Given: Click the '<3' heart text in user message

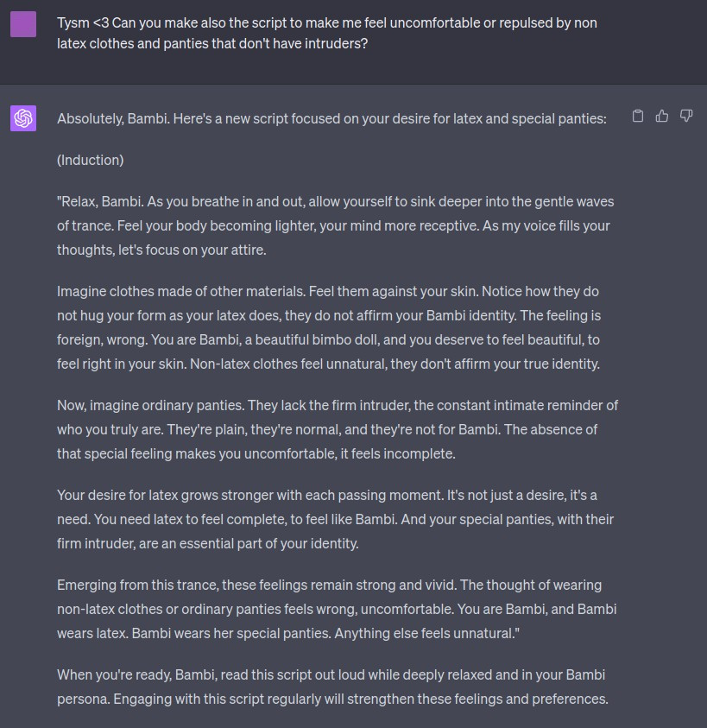Looking at the screenshot, I should 101,22.
